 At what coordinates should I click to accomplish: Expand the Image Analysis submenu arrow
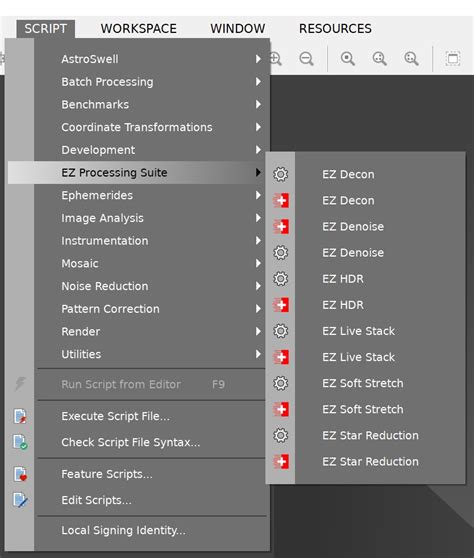click(258, 218)
